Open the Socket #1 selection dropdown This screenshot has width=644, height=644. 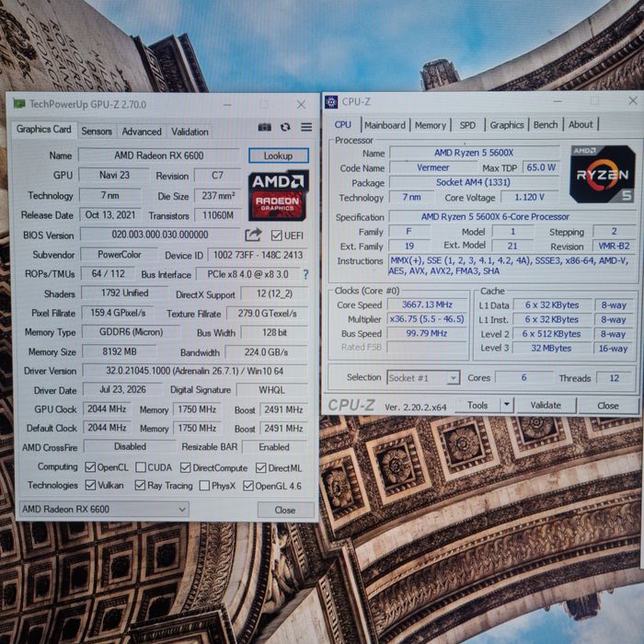click(423, 377)
